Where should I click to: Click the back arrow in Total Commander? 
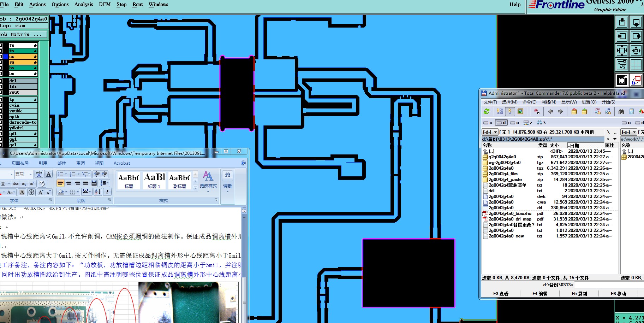[550, 111]
